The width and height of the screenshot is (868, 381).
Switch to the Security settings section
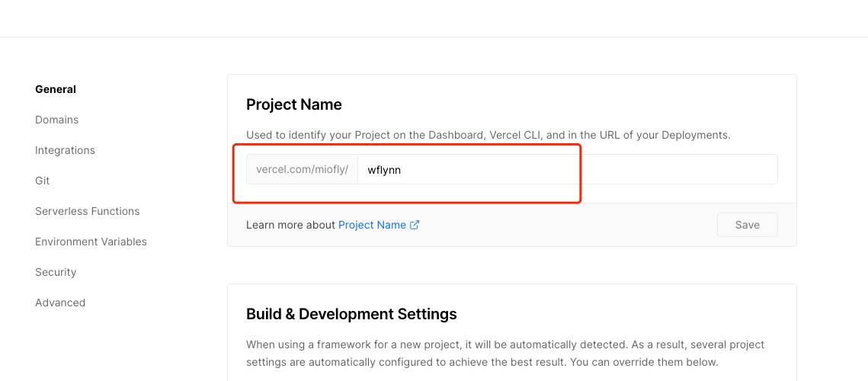56,272
